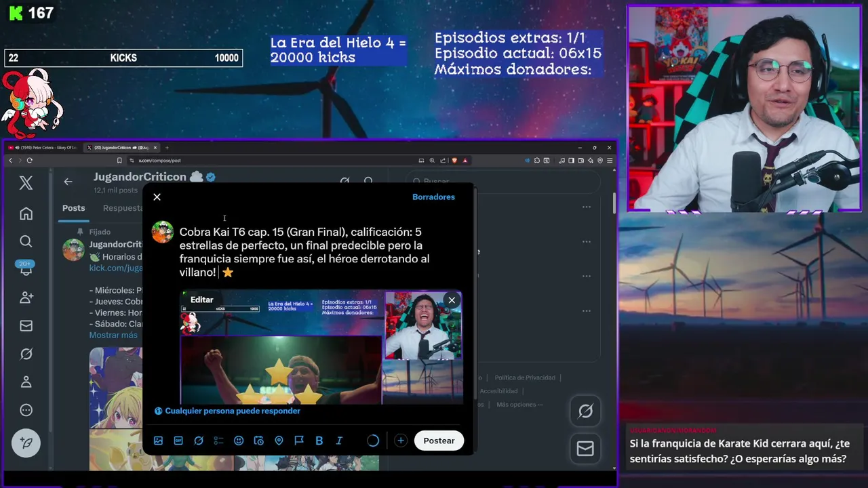
Task: Bookmark this page icon
Action: pyautogui.click(x=119, y=161)
